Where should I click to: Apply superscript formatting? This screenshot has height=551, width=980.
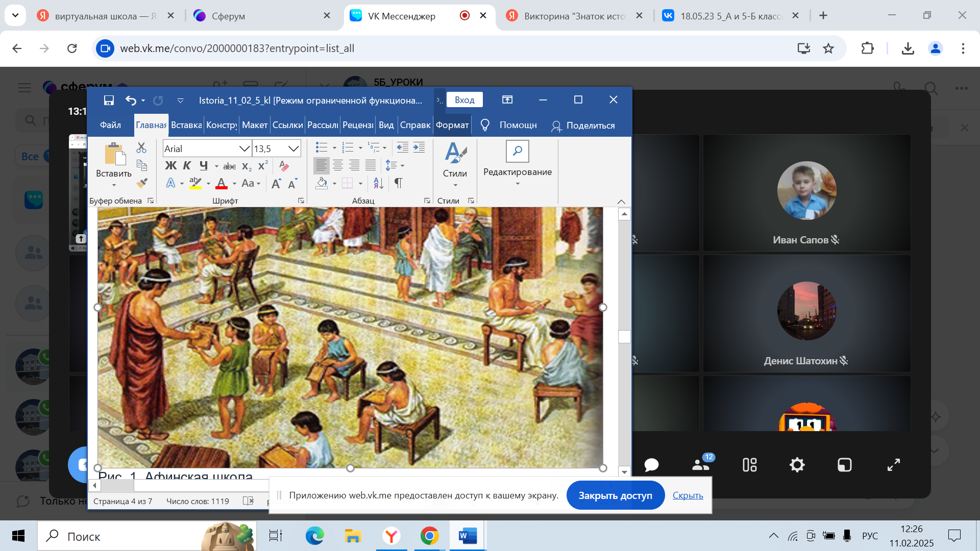pyautogui.click(x=263, y=166)
